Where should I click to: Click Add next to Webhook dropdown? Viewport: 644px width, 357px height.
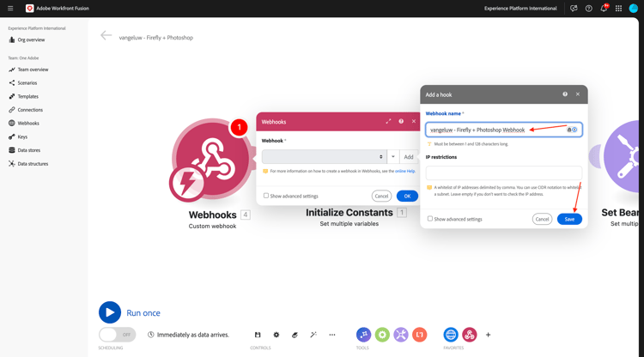click(x=408, y=157)
